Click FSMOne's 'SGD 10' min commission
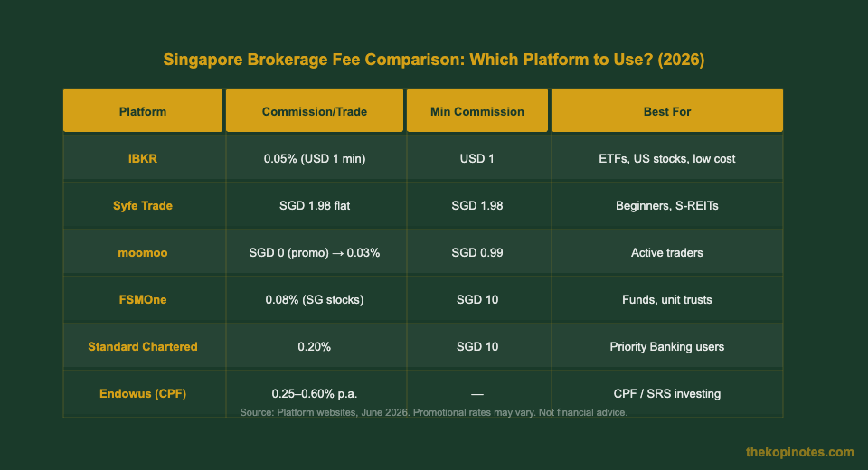Viewport: 868px width, 470px height. (x=477, y=300)
